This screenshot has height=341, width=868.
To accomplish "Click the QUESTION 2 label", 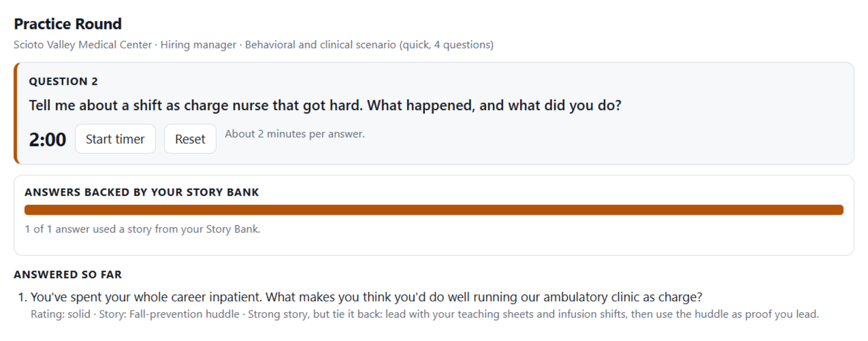I will (x=63, y=81).
